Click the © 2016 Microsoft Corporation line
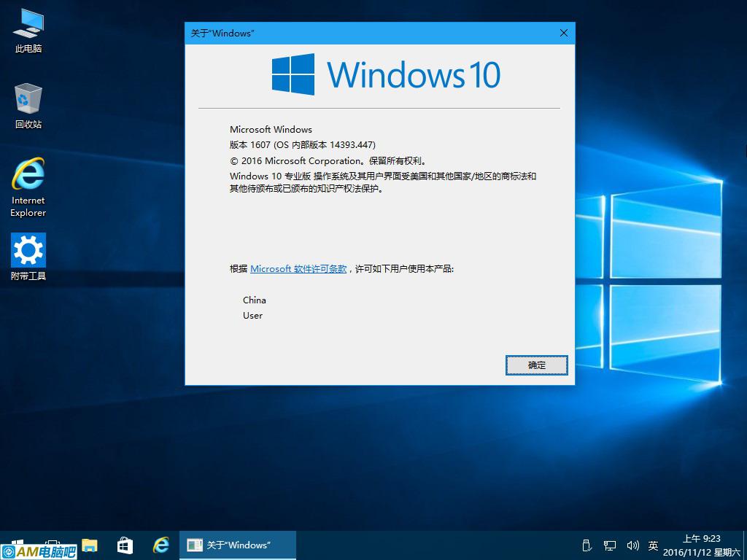 (328, 161)
